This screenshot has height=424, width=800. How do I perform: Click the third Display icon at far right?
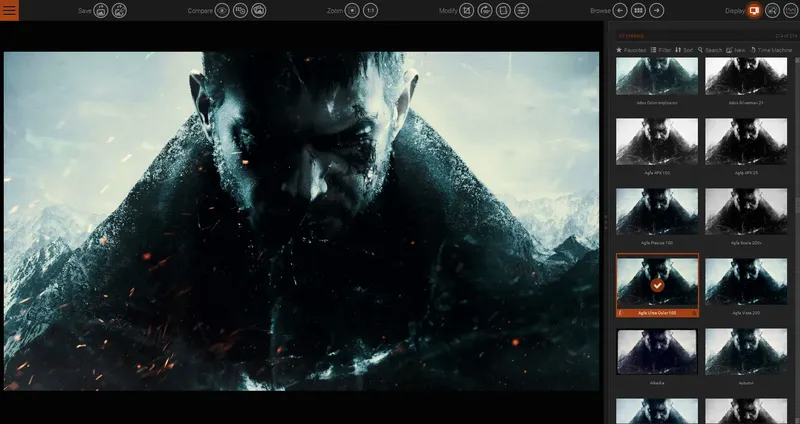tap(791, 10)
